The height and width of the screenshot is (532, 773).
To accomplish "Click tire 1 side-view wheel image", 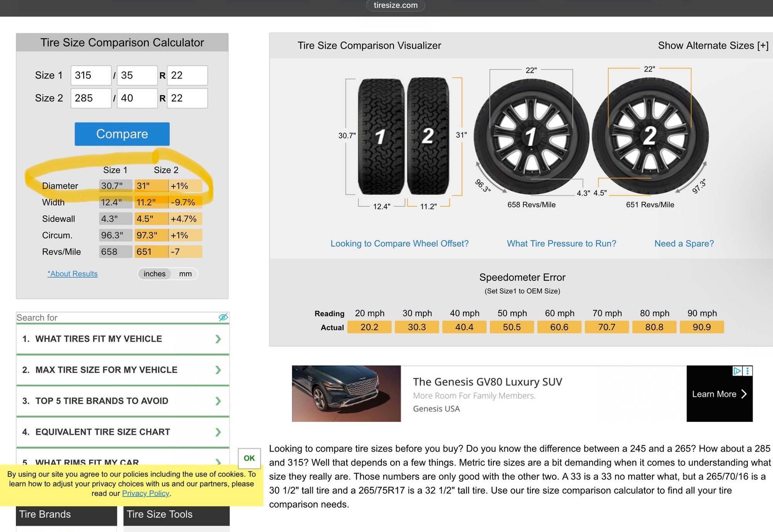I will click(x=531, y=136).
